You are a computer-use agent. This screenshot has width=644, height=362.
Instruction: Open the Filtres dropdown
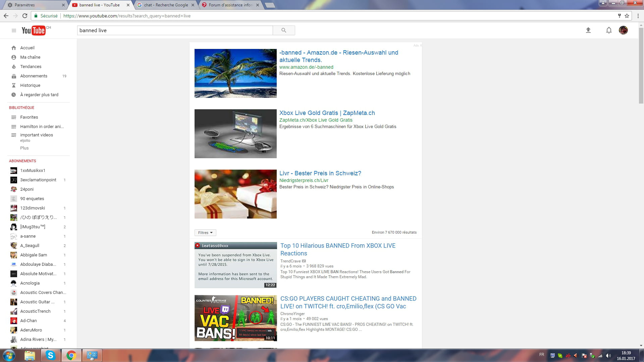(x=205, y=233)
